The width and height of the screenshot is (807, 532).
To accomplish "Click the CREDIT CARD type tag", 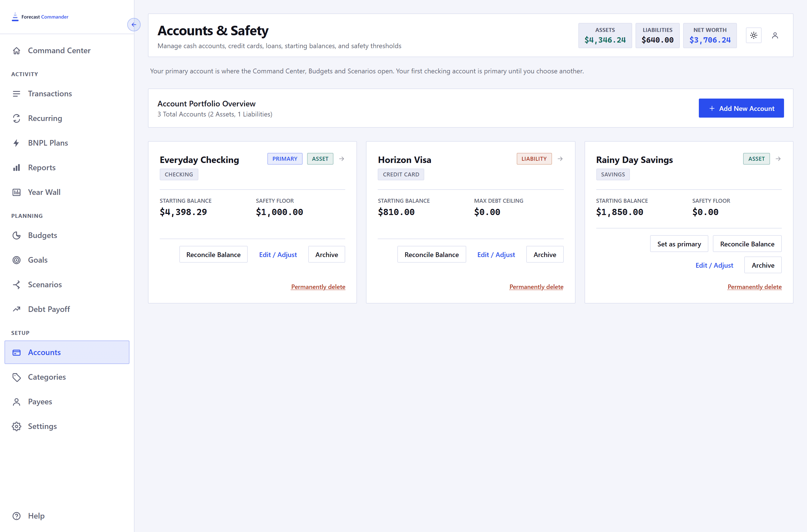I will click(x=401, y=174).
